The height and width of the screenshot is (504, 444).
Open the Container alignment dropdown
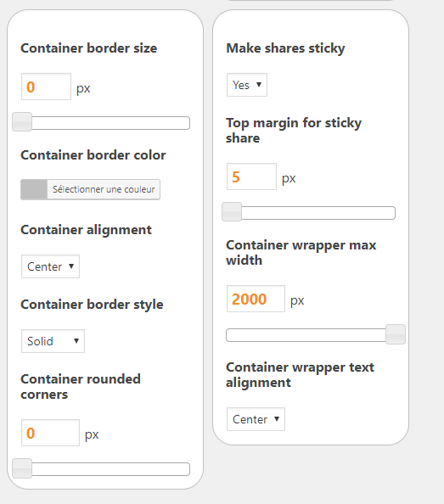pyautogui.click(x=50, y=266)
